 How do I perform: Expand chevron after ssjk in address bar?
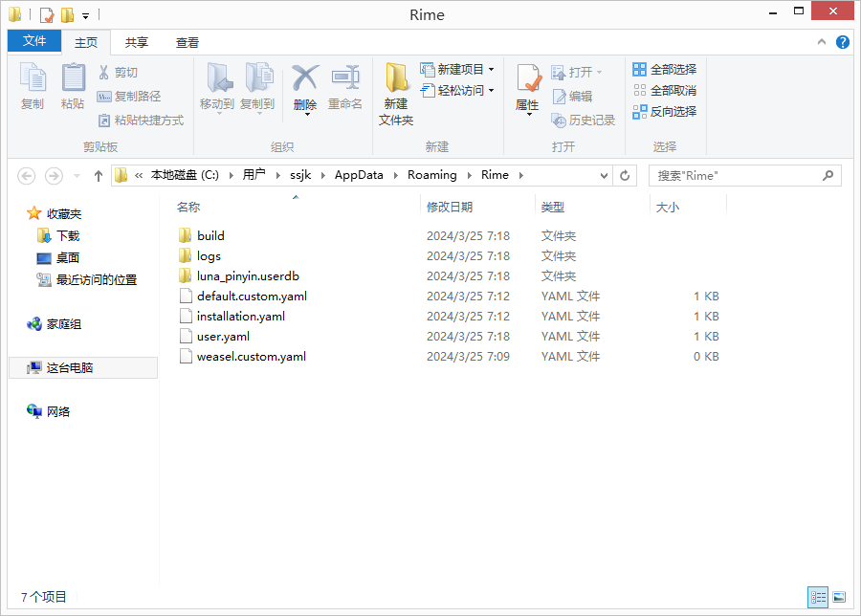point(323,175)
